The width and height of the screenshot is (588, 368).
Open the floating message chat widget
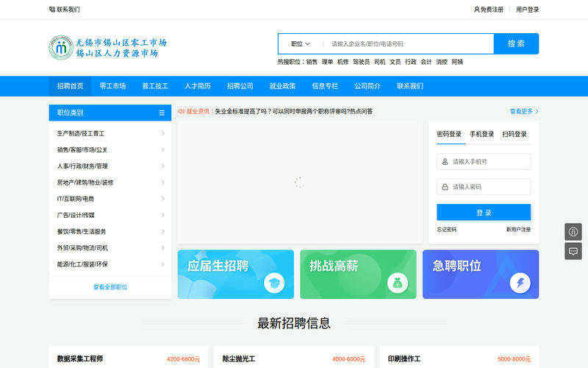coord(573,251)
